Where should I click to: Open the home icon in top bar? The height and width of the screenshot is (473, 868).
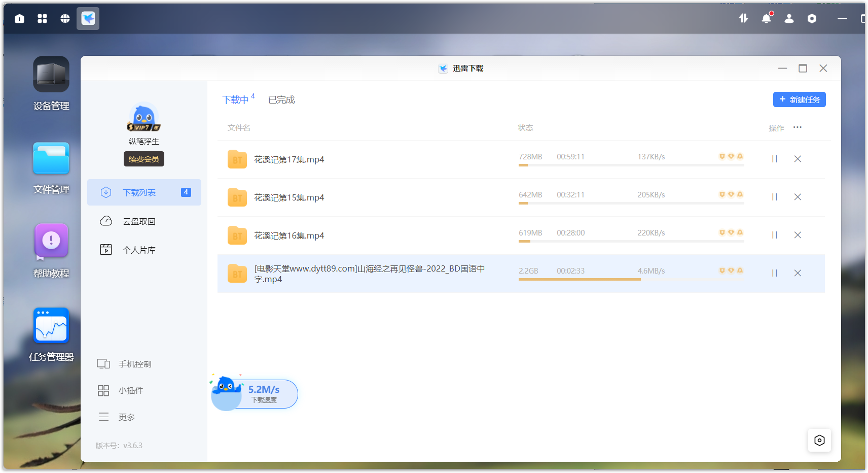pyautogui.click(x=20, y=19)
